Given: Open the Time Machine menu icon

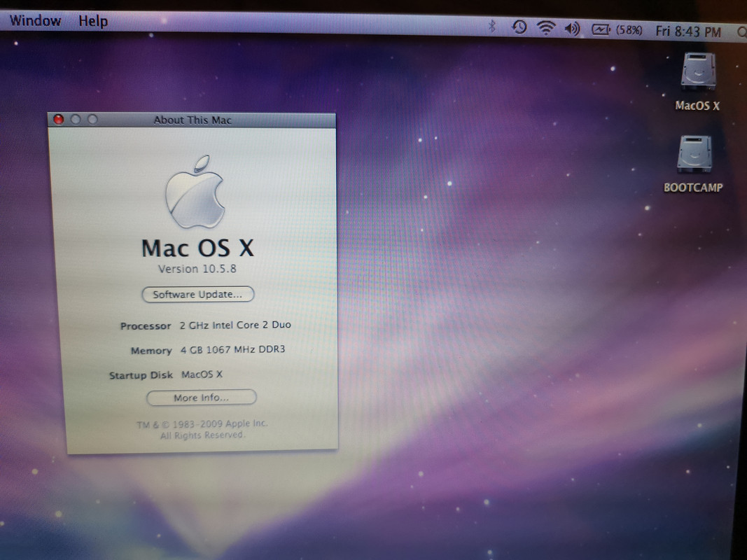Looking at the screenshot, I should (519, 27).
